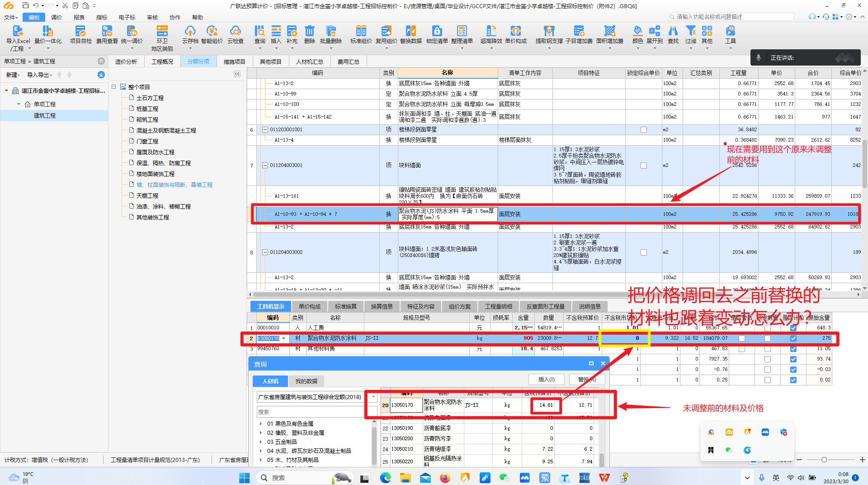Check 锁定数量 for 聚合物水泥防水涂料 row

[767, 338]
